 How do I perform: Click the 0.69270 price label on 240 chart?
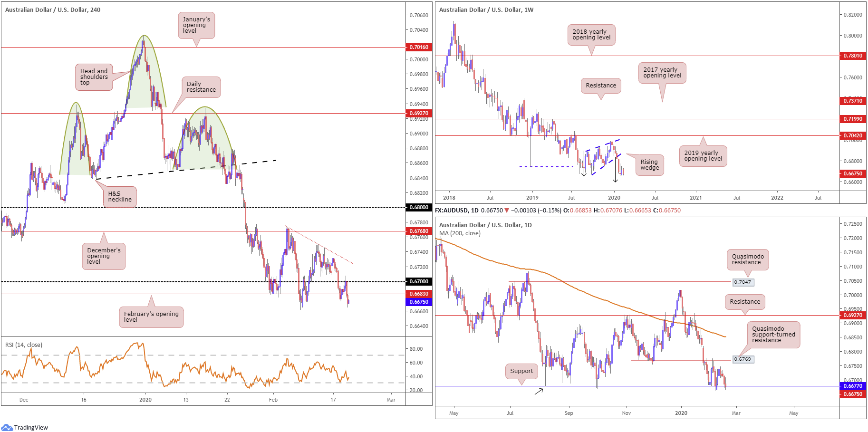[419, 113]
